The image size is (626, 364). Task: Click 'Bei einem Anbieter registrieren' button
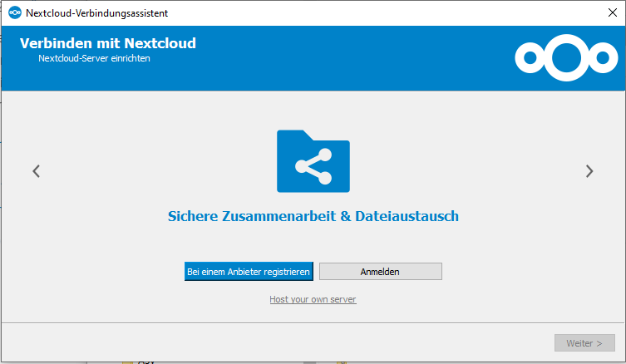pyautogui.click(x=249, y=272)
